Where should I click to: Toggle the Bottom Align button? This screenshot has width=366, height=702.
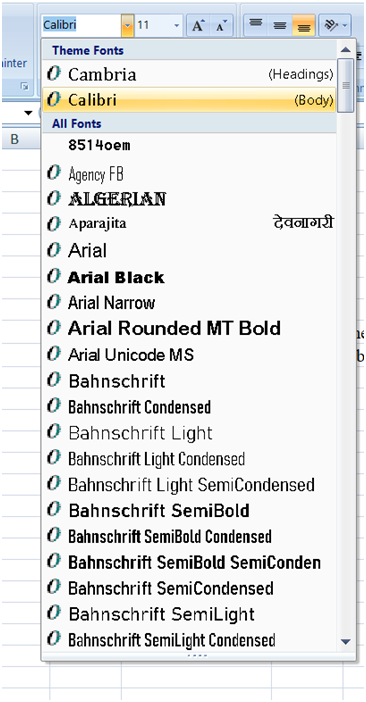[304, 25]
